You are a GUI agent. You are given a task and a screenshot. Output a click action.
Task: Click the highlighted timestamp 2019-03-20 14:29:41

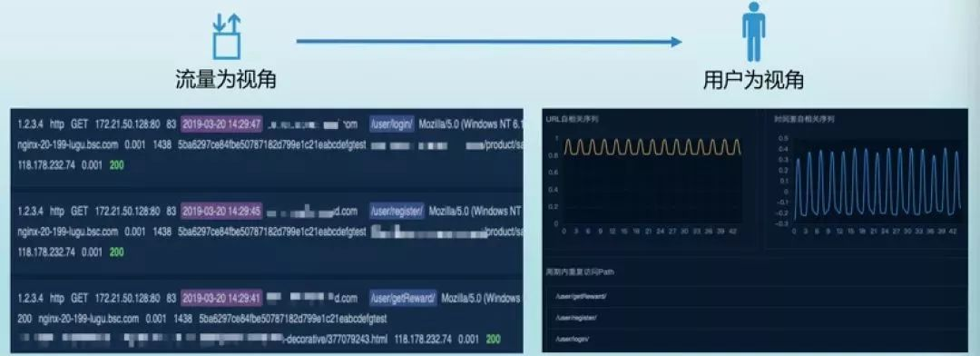pos(222,298)
